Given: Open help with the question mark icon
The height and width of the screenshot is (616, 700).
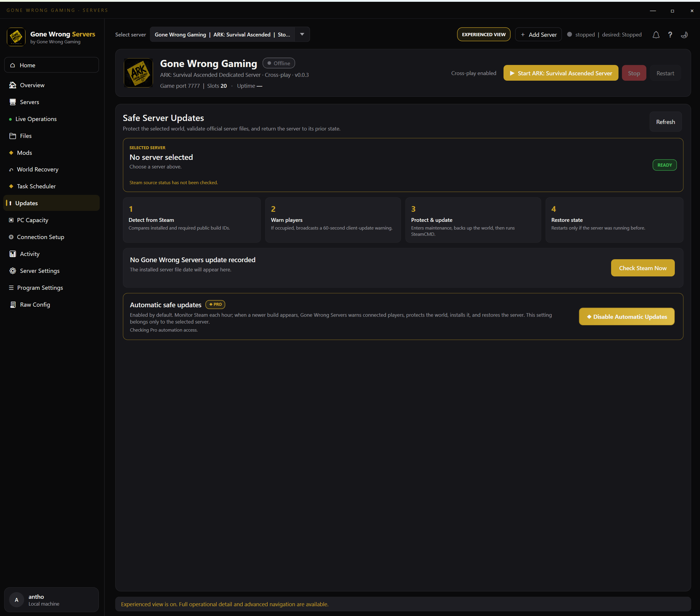Looking at the screenshot, I should [670, 35].
